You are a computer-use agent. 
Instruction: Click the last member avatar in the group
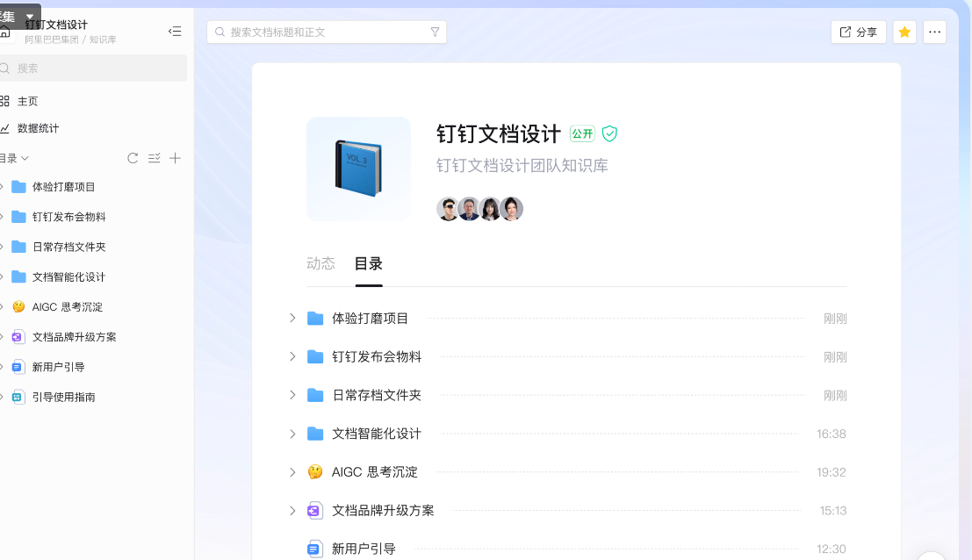tap(511, 209)
